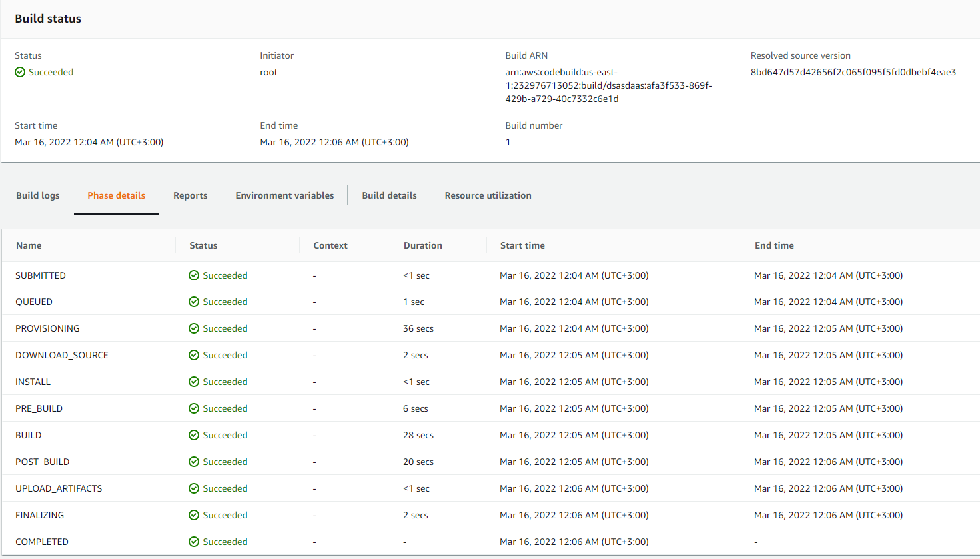Click the success check icon in FINALIZING row
Image resolution: width=980 pixels, height=559 pixels.
click(x=194, y=515)
